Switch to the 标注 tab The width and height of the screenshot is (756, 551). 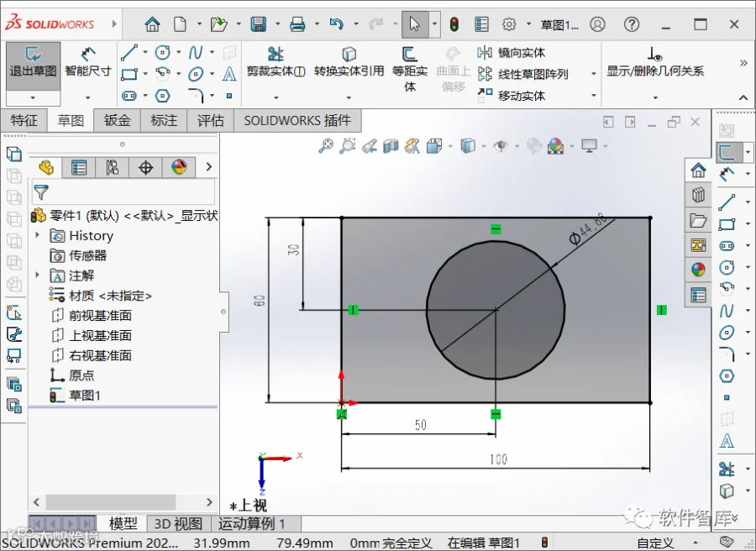tap(164, 120)
